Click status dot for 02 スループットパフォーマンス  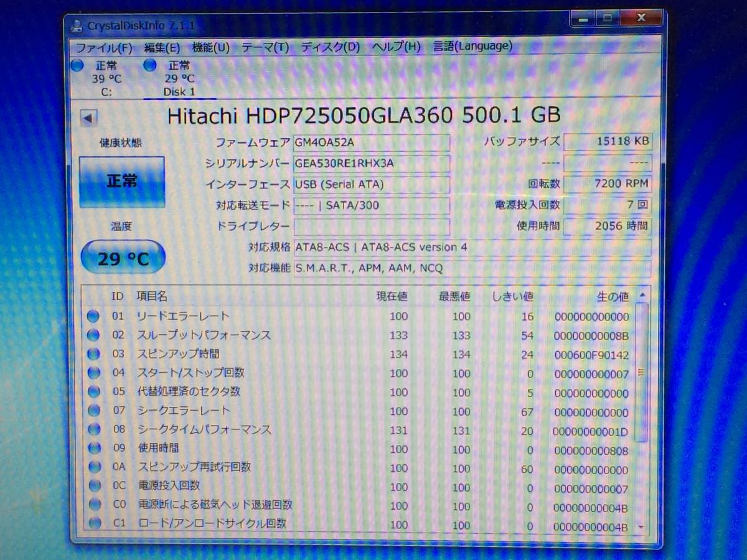[93, 335]
